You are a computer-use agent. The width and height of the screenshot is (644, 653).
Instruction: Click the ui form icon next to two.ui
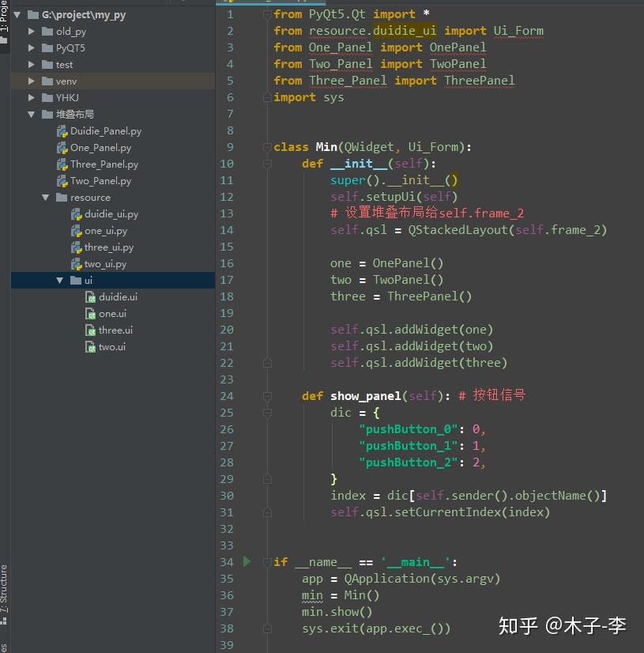pyautogui.click(x=92, y=346)
